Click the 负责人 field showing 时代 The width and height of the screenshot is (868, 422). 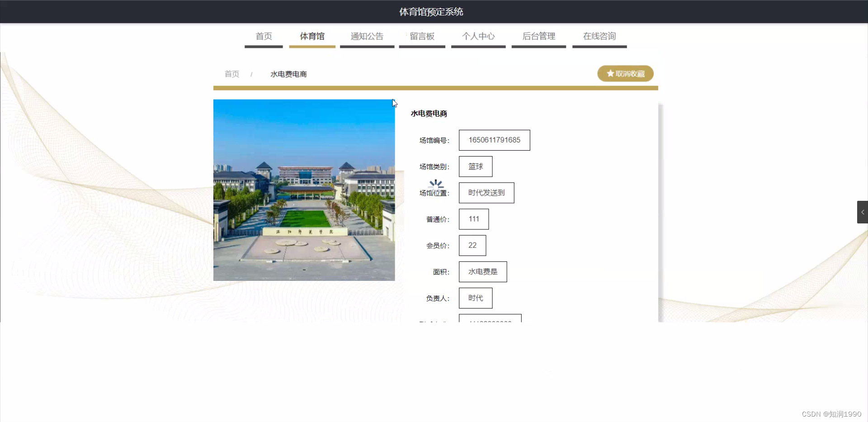(x=475, y=298)
